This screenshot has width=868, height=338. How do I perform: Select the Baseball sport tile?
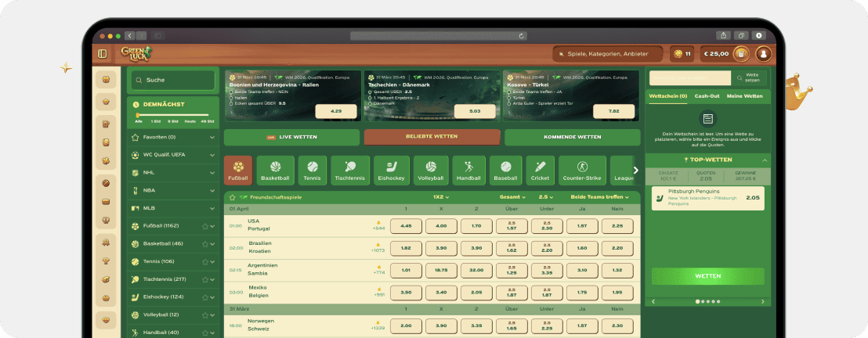pos(505,171)
